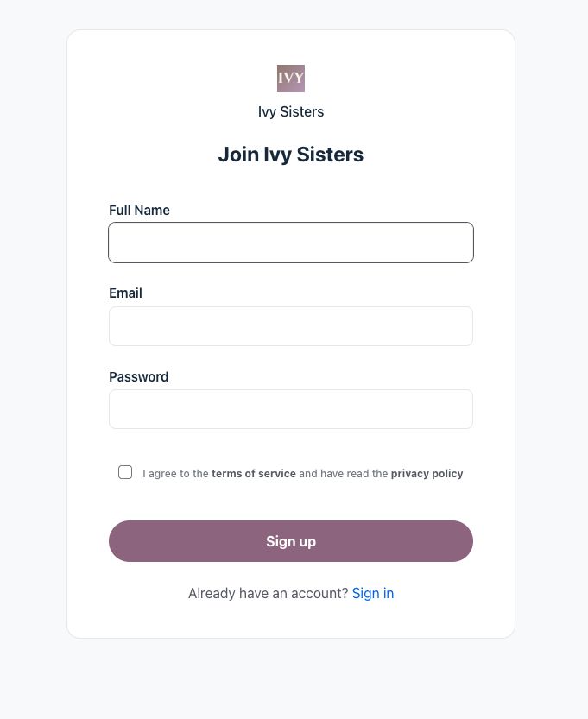Click the "I agree to the" text
The width and height of the screenshot is (588, 719).
pyautogui.click(x=176, y=474)
